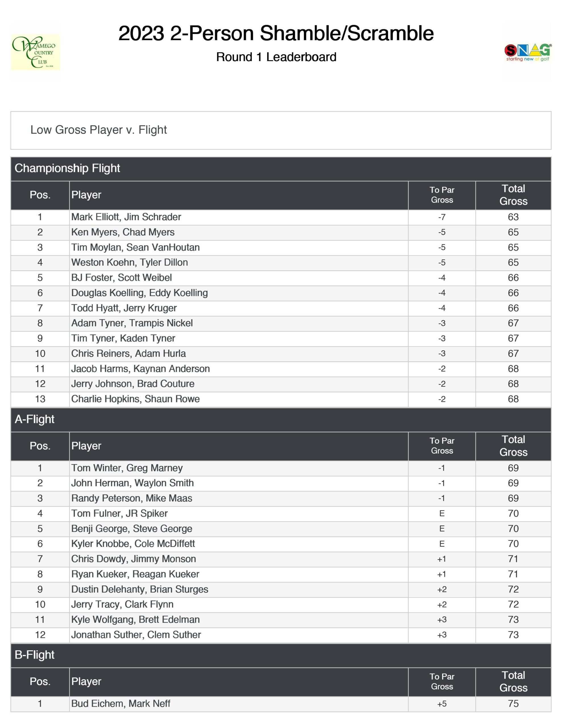Click the Pos. column header in B-Flight
The image size is (562, 728).
click(40, 682)
